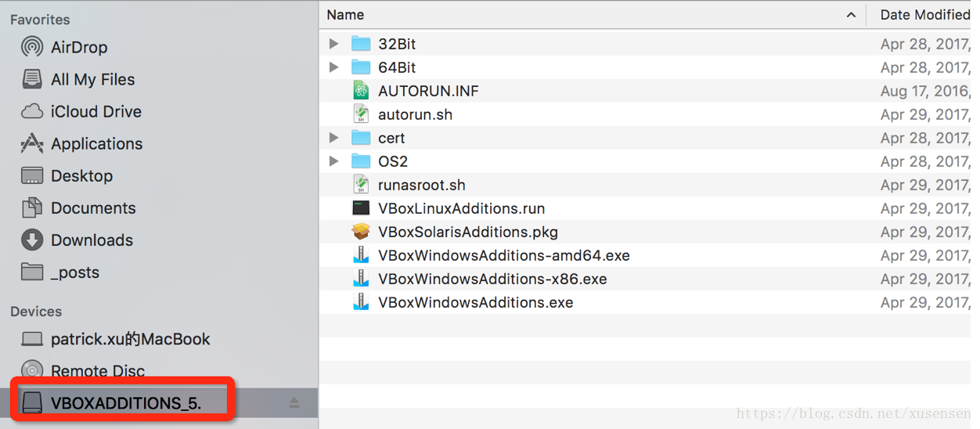Image resolution: width=980 pixels, height=429 pixels.
Task: Select the VBOXADDITIONS_5 drive icon
Action: coord(32,402)
